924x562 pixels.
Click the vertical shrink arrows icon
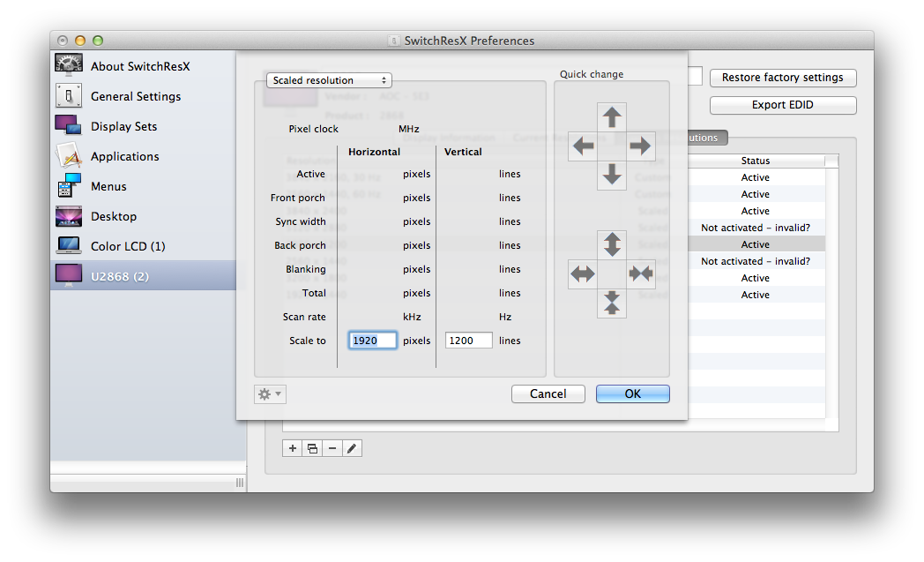(612, 303)
